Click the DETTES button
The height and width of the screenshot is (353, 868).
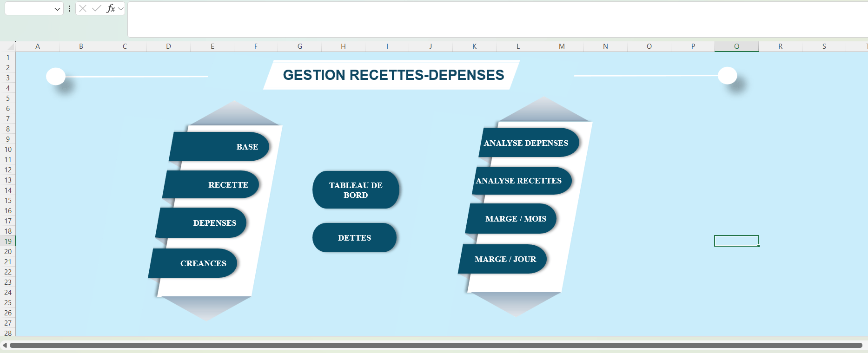click(x=354, y=237)
